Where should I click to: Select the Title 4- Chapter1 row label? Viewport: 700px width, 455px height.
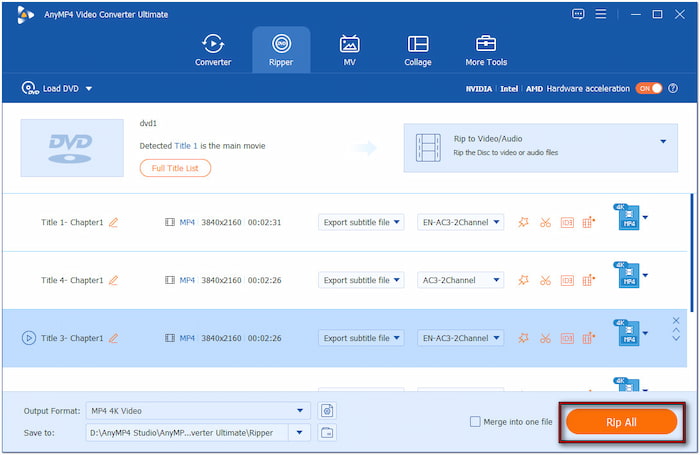(x=72, y=280)
